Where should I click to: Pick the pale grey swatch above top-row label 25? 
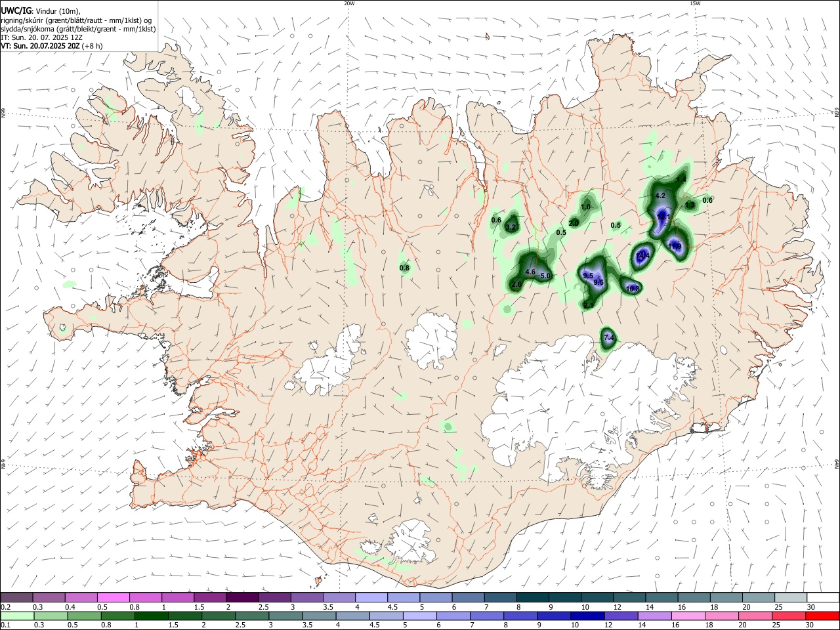(790, 597)
